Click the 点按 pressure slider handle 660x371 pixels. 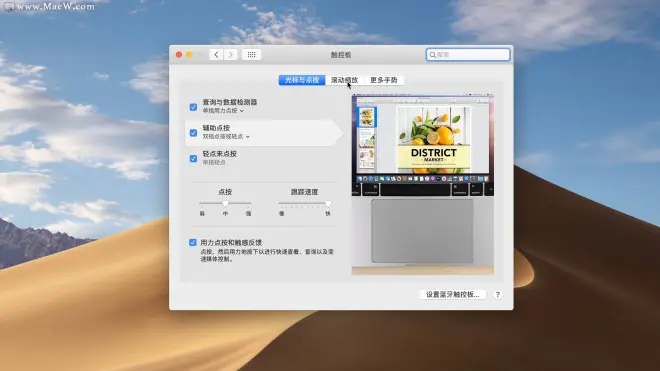(x=225, y=204)
